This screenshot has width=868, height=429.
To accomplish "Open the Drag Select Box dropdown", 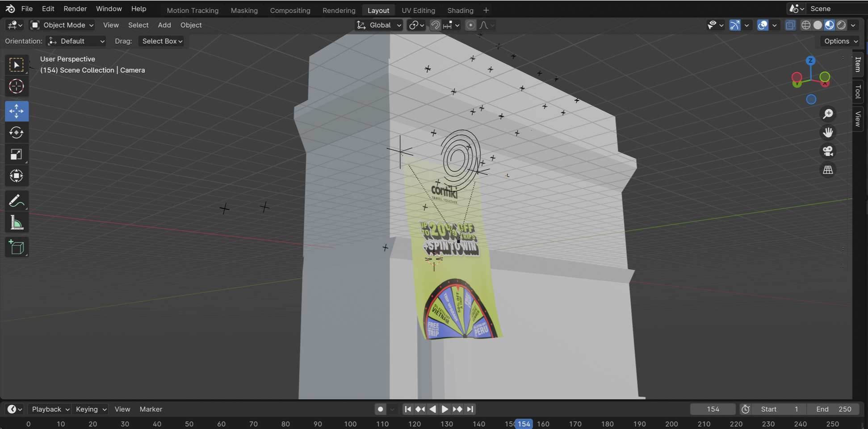I will (x=161, y=41).
